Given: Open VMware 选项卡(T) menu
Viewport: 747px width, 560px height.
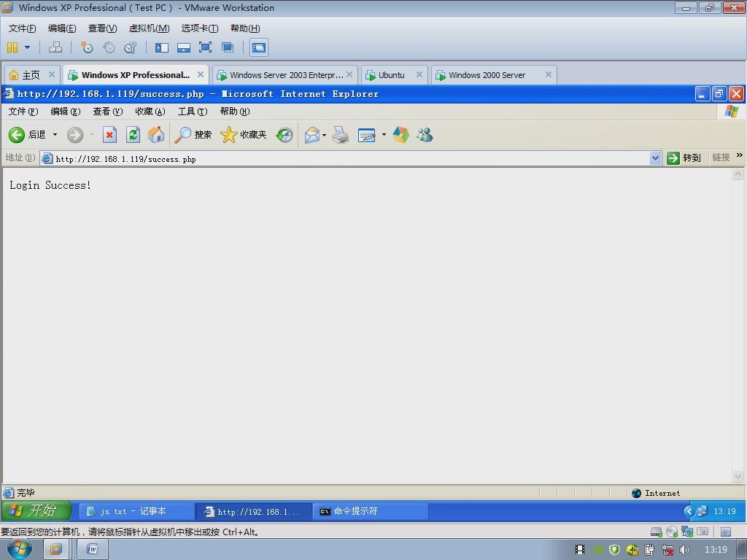Looking at the screenshot, I should coord(200,28).
